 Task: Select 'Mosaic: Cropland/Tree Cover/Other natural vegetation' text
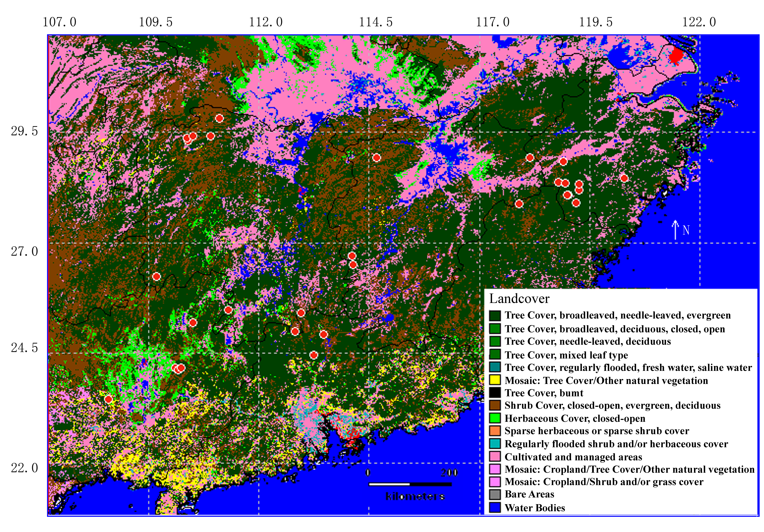tap(630, 469)
